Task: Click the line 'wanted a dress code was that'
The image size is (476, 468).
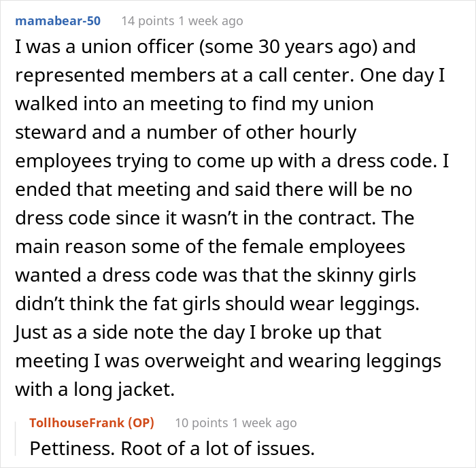Action: click(216, 275)
